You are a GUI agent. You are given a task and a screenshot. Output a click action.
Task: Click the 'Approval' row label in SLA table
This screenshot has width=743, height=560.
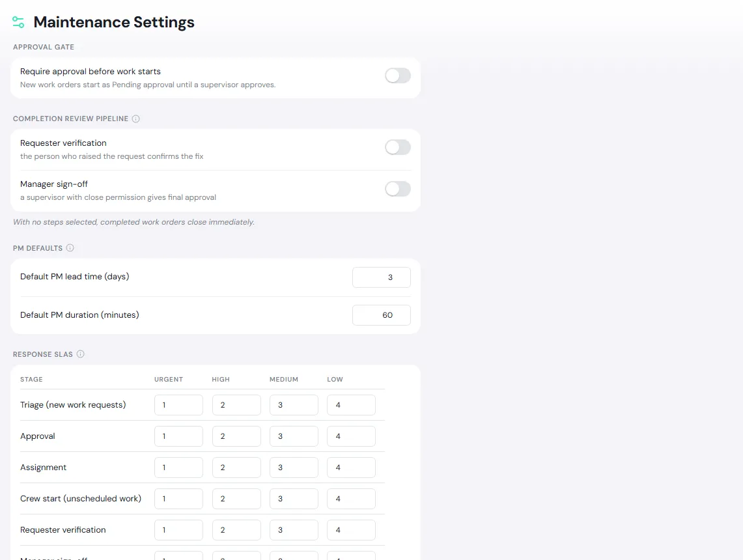(x=37, y=436)
